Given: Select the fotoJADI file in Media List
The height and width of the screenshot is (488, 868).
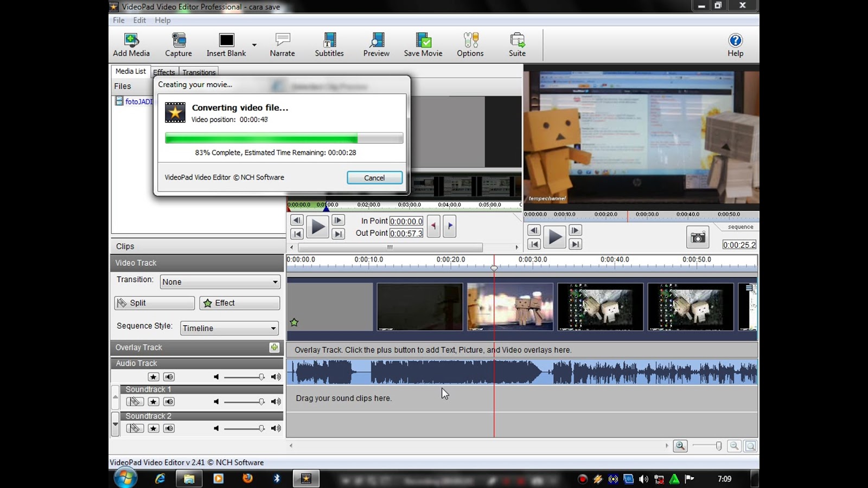Looking at the screenshot, I should (x=134, y=101).
